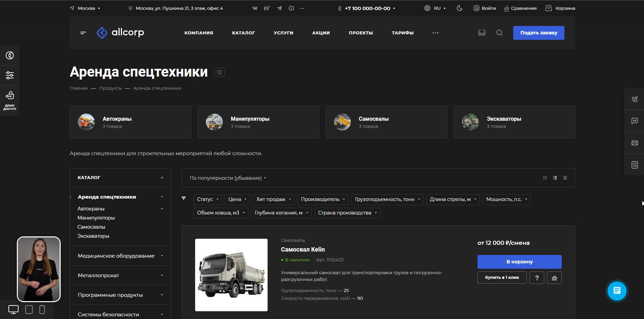Open the Самосвалы category card
Image resolution: width=644 pixels, height=319 pixels.
387,122
